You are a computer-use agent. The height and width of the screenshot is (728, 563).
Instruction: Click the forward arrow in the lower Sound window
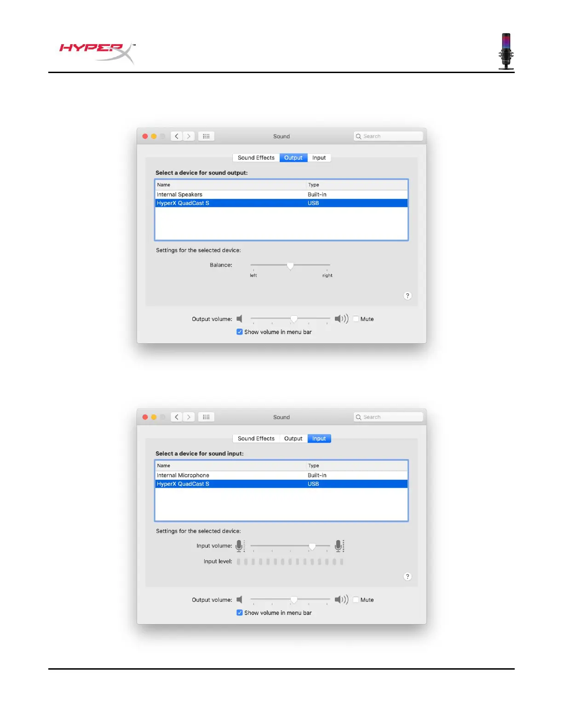[189, 417]
